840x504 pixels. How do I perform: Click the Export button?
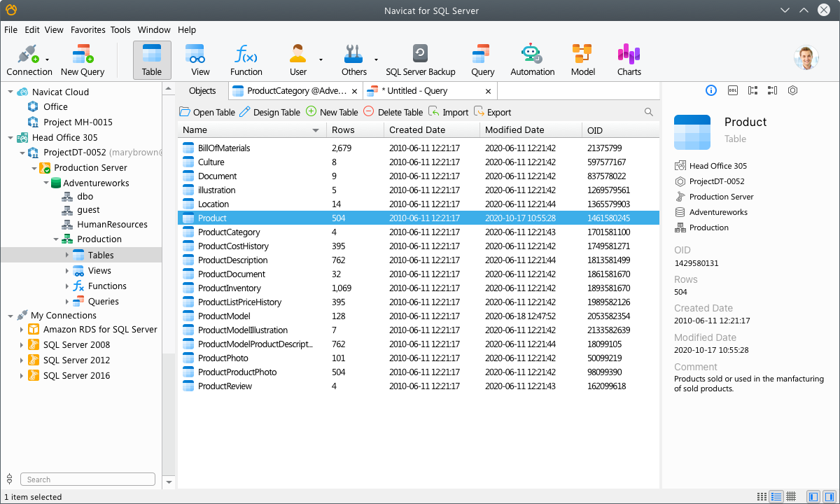tap(492, 112)
